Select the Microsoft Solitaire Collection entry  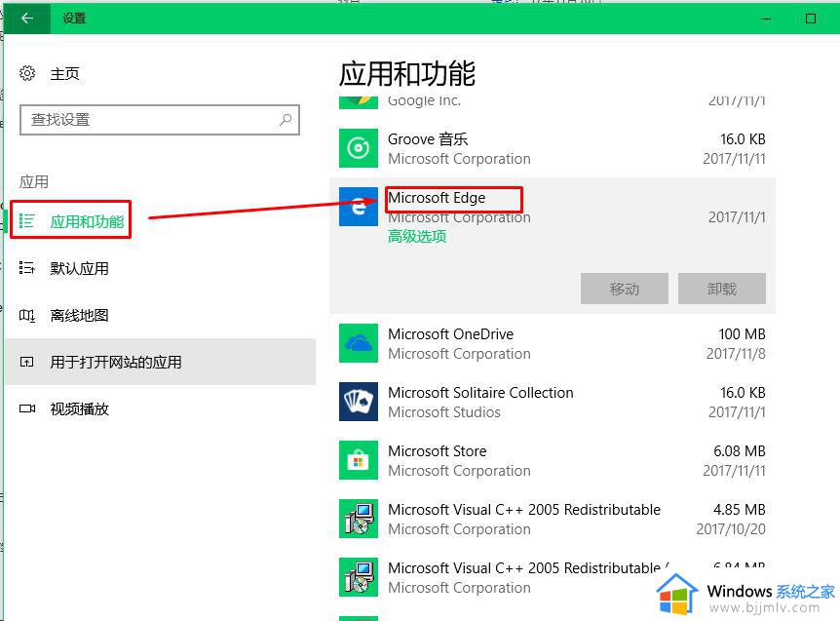[553, 402]
